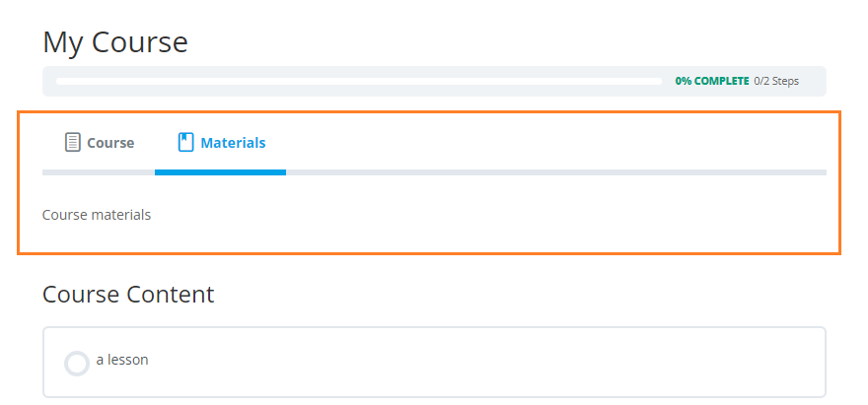Screen dimensions: 868x405
Task: Click the Course Content heading
Action: (128, 295)
